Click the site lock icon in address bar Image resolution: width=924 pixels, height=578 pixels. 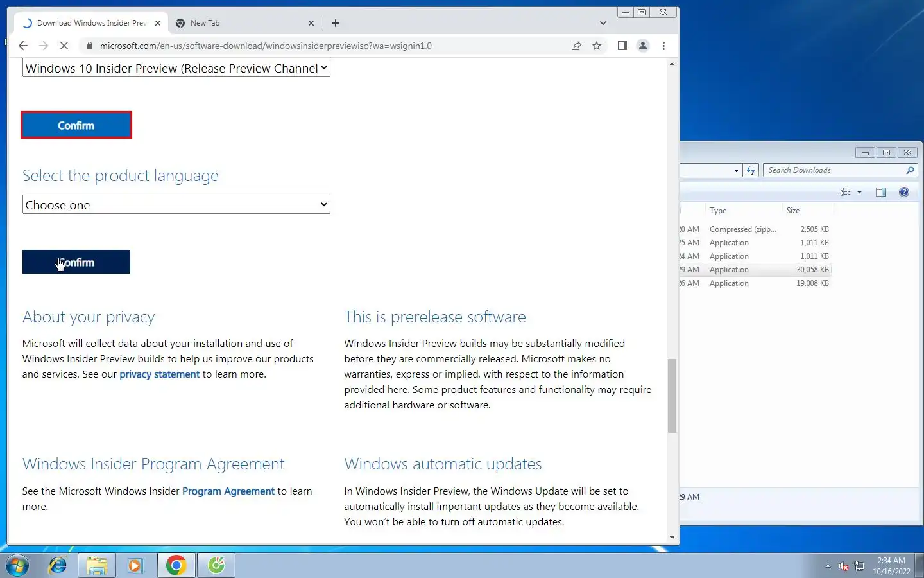(89, 46)
